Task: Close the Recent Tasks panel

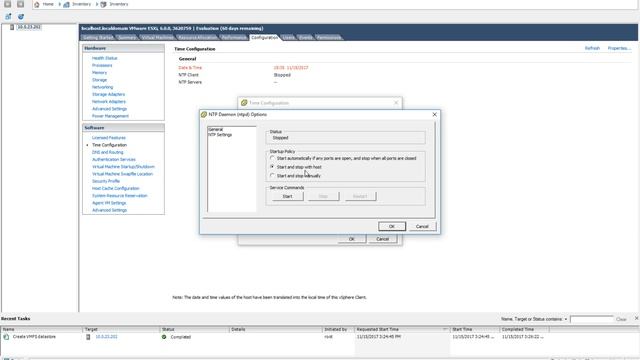Action: pos(636,318)
